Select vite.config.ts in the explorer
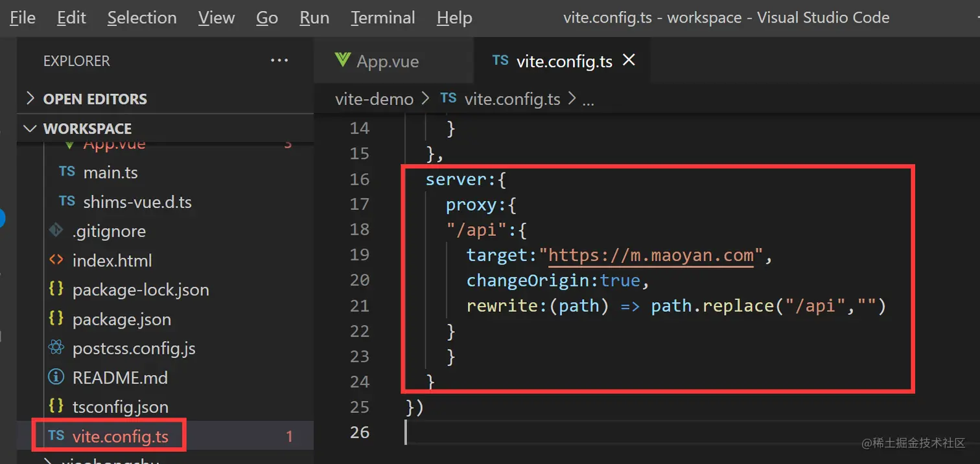The image size is (980, 464). [121, 436]
